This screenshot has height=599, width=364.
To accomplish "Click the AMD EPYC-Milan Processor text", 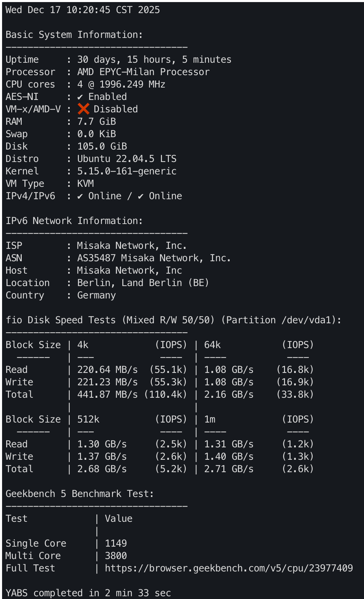I will (143, 72).
